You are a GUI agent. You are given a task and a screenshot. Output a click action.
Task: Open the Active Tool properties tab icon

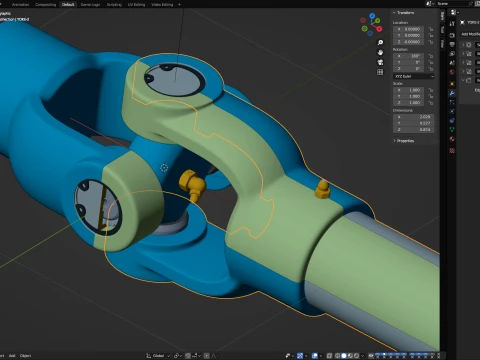point(452,24)
